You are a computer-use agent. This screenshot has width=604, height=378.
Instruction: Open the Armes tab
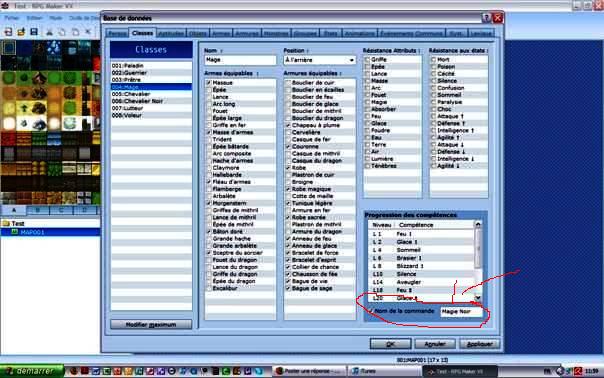(x=221, y=34)
